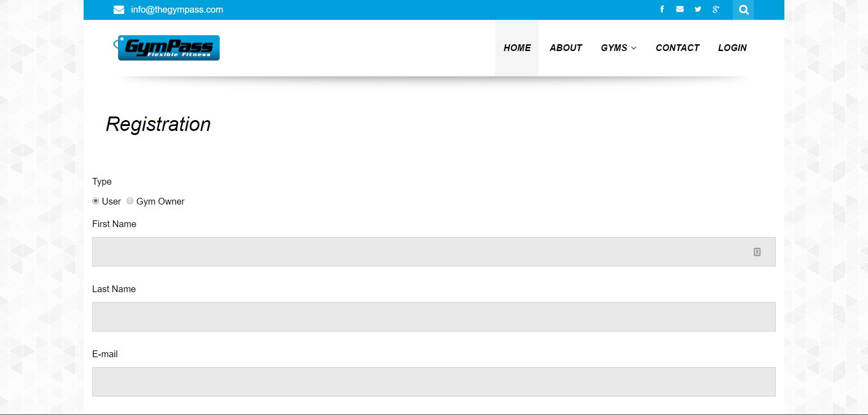Click the info@thegympass.com email link
Screen dimensions: 868x415
pos(177,9)
